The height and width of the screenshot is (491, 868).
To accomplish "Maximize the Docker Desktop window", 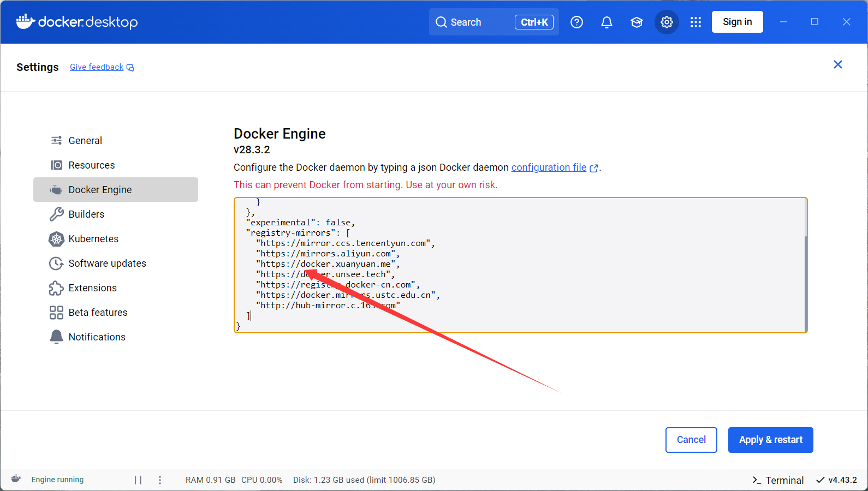I will tap(815, 22).
